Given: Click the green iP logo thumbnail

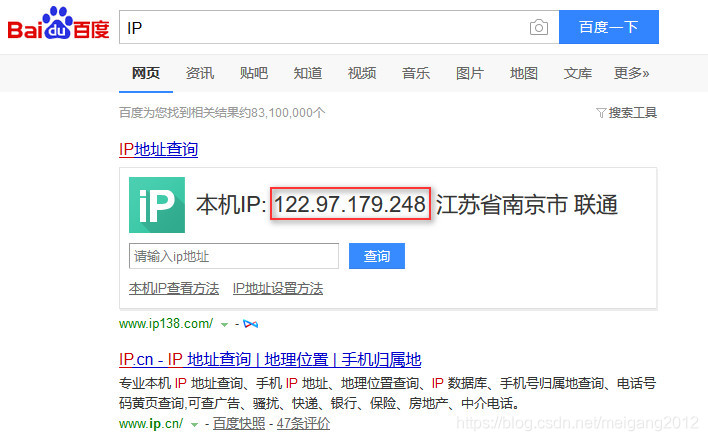Looking at the screenshot, I should pyautogui.click(x=157, y=205).
